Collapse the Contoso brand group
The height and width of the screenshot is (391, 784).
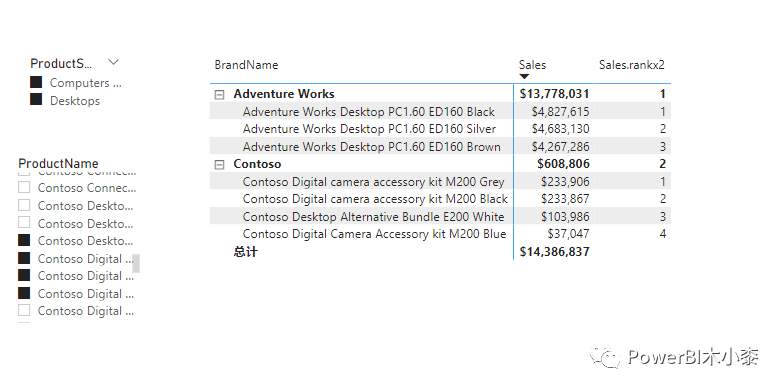[220, 164]
